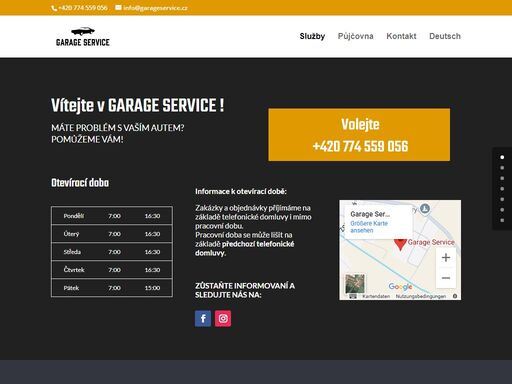Image resolution: width=512 pixels, height=384 pixels.
Task: Open the Facebook page icon
Action: pyautogui.click(x=203, y=319)
